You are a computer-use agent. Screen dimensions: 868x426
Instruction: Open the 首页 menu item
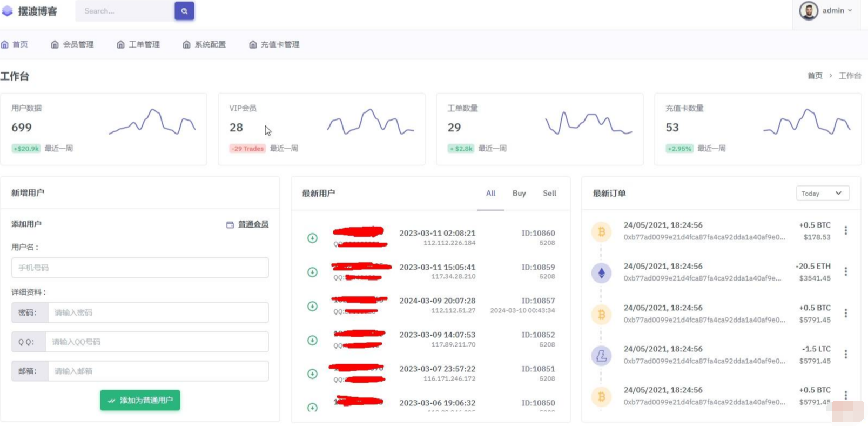coord(15,44)
